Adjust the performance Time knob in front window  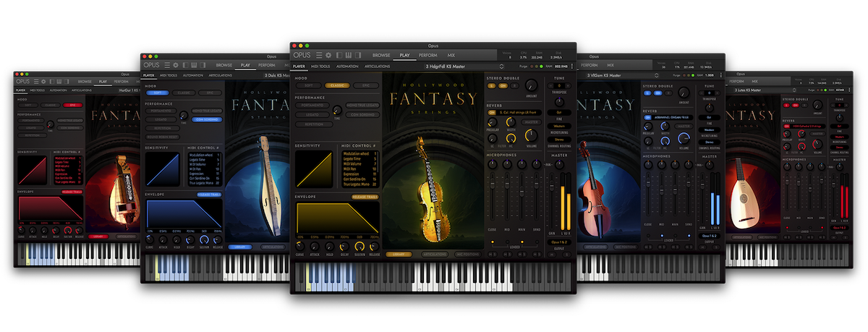pyautogui.click(x=337, y=110)
